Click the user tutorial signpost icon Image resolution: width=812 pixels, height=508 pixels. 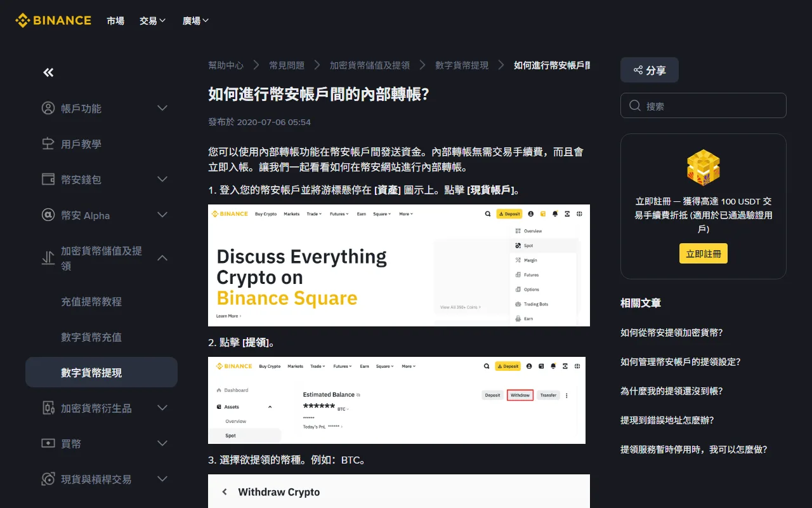[x=48, y=144]
